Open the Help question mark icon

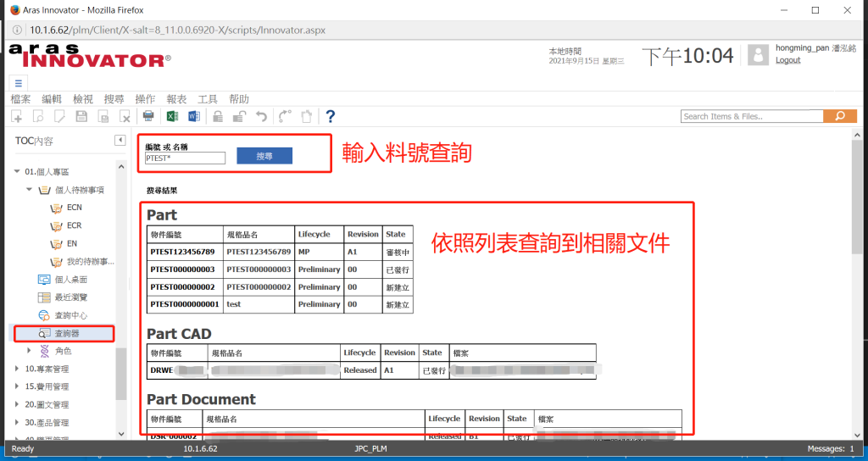click(331, 116)
